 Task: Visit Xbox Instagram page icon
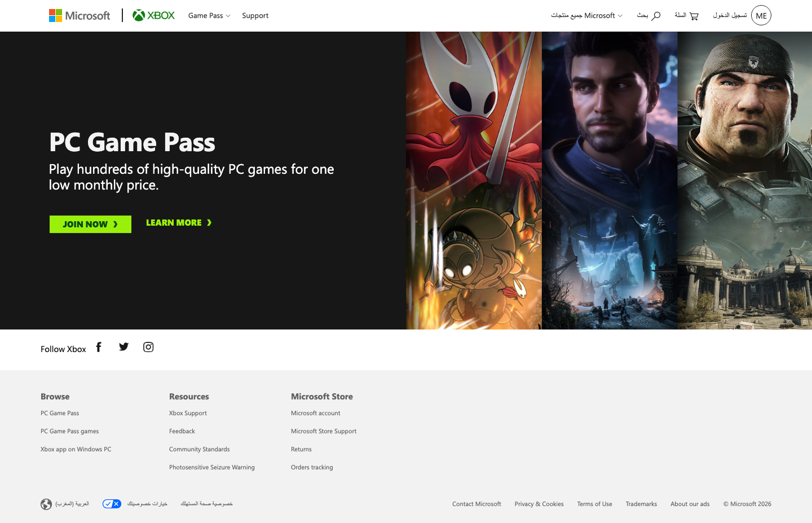pyautogui.click(x=148, y=347)
